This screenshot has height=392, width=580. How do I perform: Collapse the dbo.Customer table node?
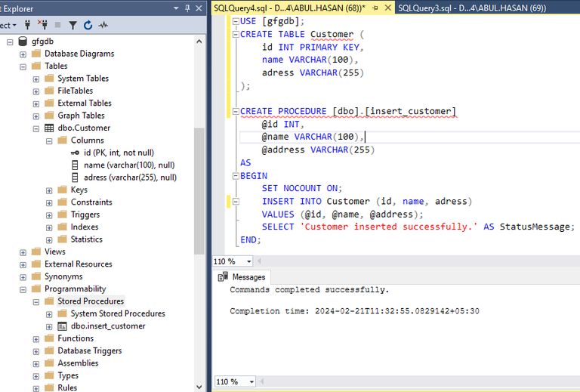click(36, 128)
